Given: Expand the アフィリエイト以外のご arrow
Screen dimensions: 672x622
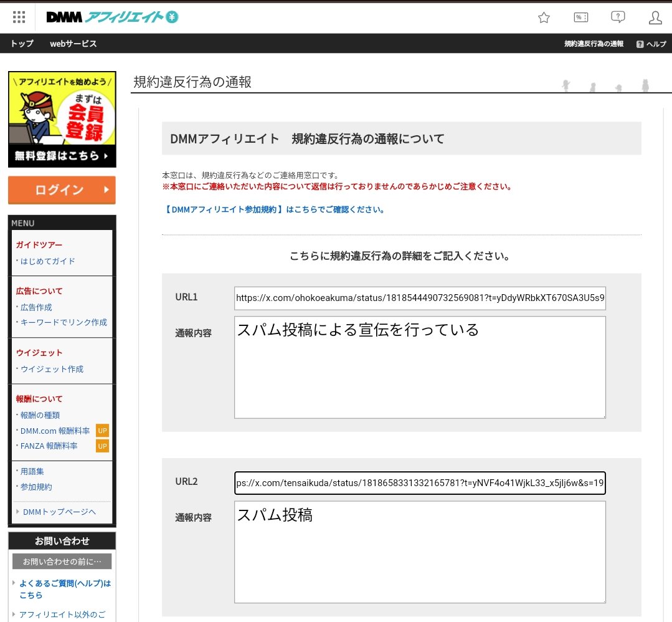Looking at the screenshot, I should pos(13,614).
